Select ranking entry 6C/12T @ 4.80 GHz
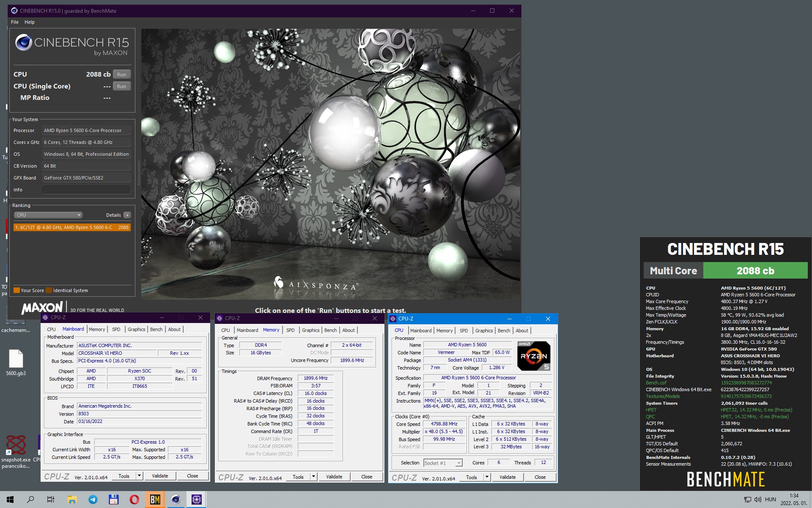This screenshot has height=508, width=812. (x=72, y=227)
